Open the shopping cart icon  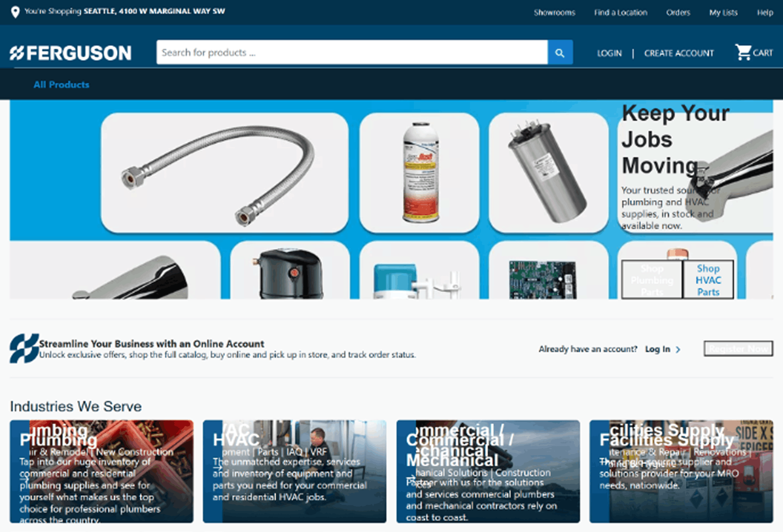(743, 52)
